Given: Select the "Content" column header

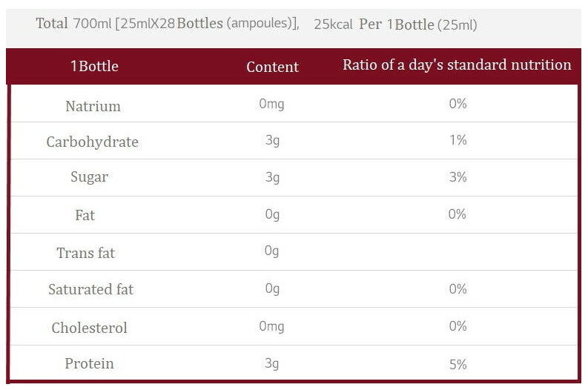Looking at the screenshot, I should click(272, 67).
